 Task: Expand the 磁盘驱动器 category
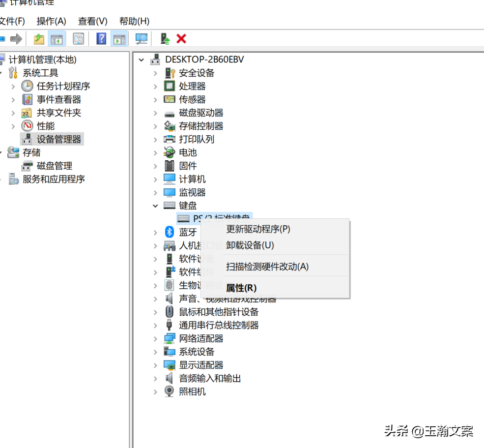156,113
